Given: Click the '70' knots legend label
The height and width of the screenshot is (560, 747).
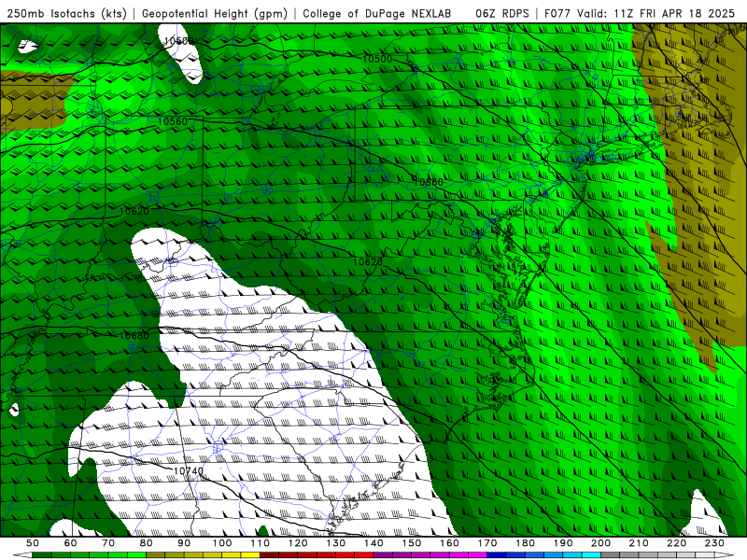Looking at the screenshot, I should click(x=108, y=543).
